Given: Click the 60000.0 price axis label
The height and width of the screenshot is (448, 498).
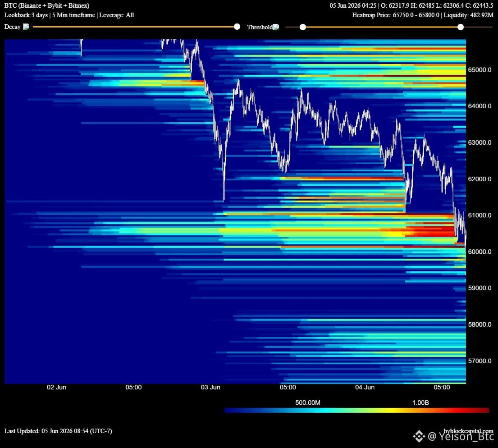Looking at the screenshot, I should click(480, 251).
